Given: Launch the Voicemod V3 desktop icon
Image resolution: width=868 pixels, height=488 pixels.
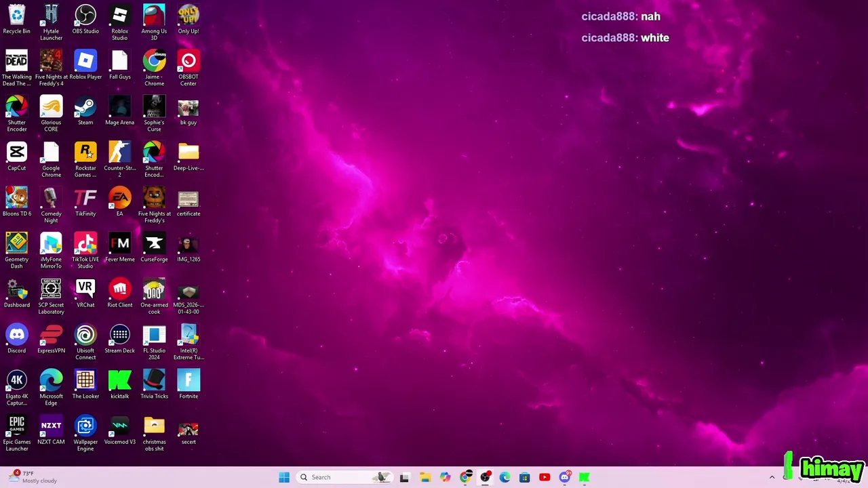Looking at the screenshot, I should click(119, 429).
